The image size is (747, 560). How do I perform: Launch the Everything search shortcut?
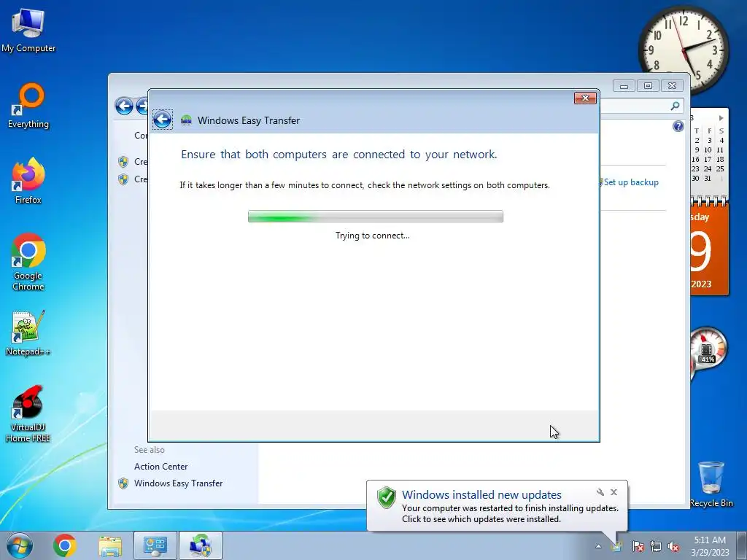tap(28, 106)
